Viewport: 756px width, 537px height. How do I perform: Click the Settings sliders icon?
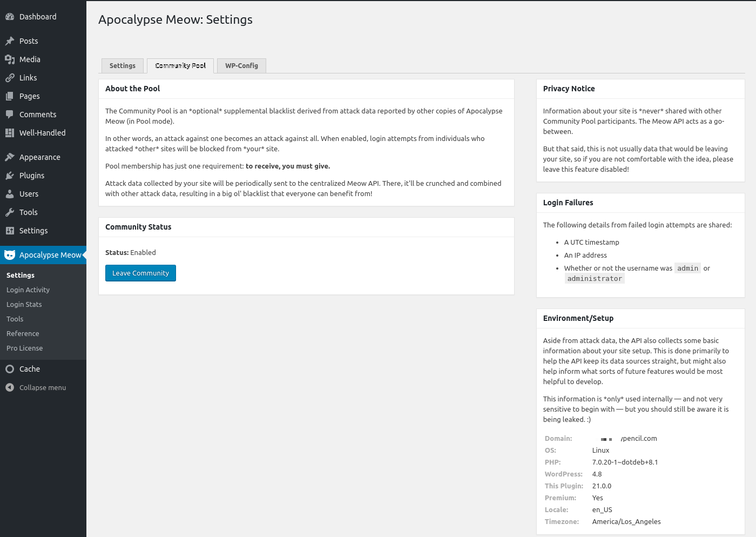10,231
